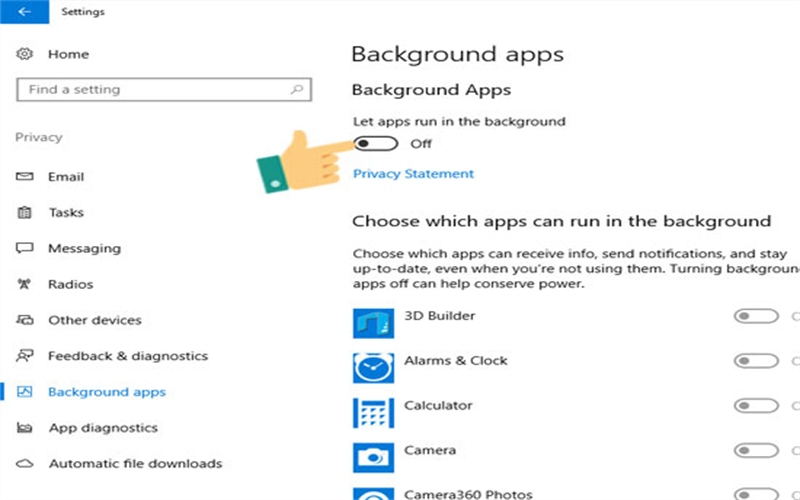Screen dimensions: 800x500
Task: Click the Camera app icon
Action: point(373,458)
